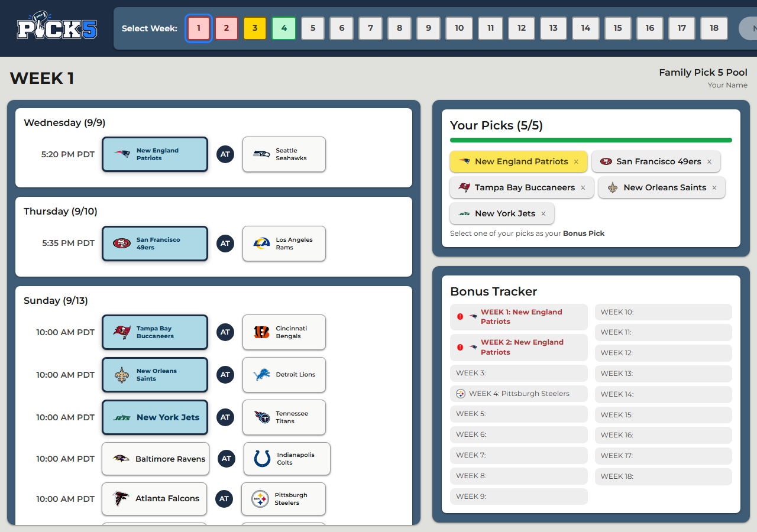Screen dimensions: 757x532
Task: Click the green picks progress bar
Action: pos(591,140)
